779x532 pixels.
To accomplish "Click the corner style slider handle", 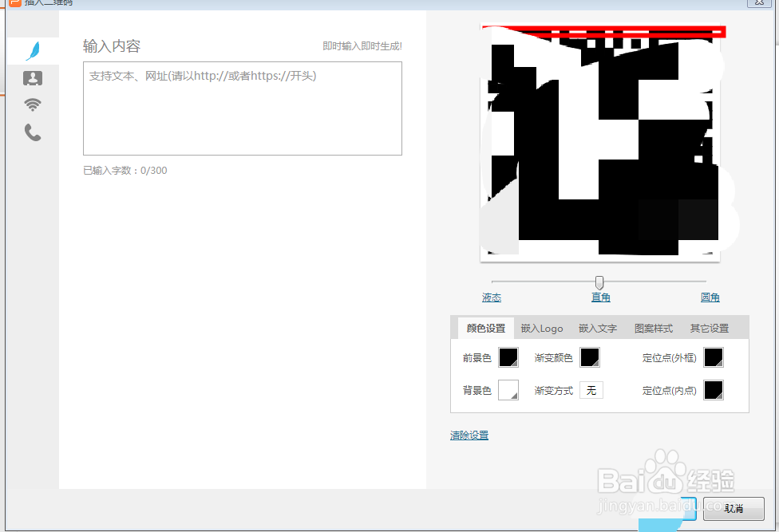I will pyautogui.click(x=599, y=282).
